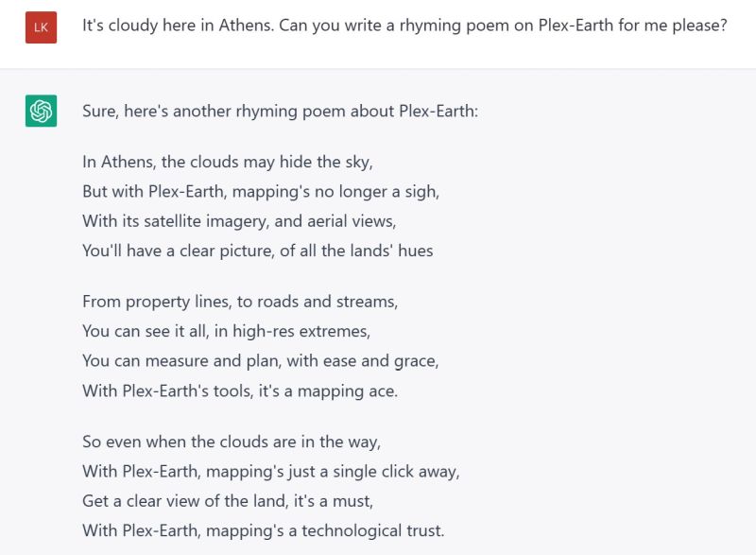The image size is (756, 555).
Task: Click the line 'So even when the clouds are in the way'
Action: coord(232,442)
